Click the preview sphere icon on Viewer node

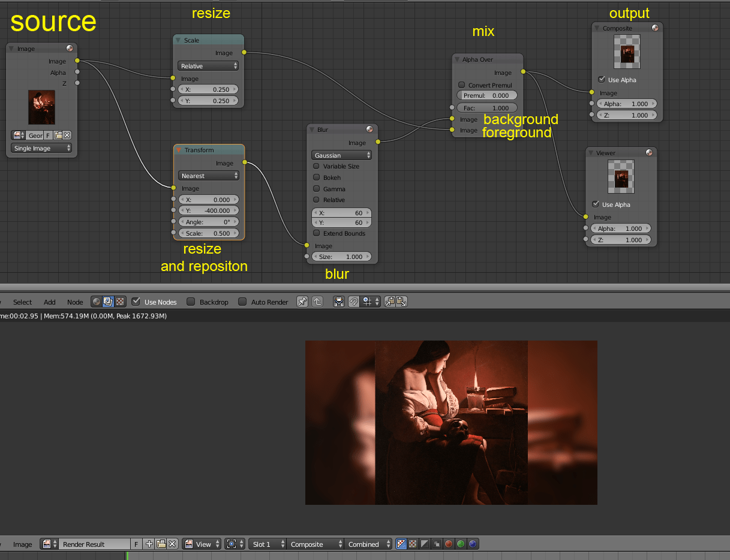coord(649,153)
